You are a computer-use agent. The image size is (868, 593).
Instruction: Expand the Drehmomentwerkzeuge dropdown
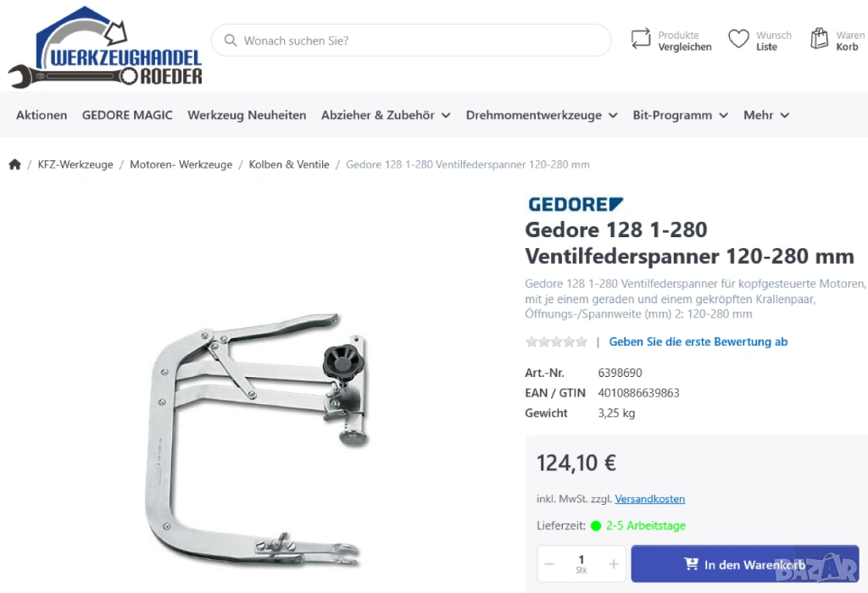542,115
